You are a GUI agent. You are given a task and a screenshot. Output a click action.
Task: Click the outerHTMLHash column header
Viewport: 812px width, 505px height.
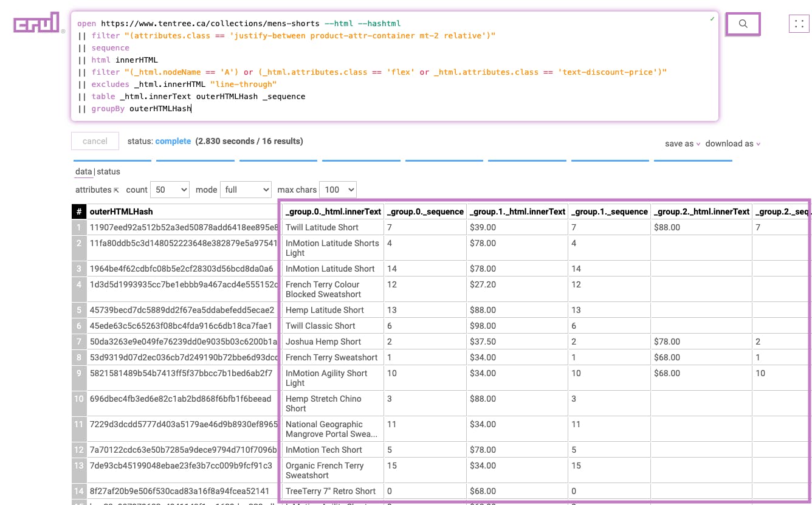[182, 211]
